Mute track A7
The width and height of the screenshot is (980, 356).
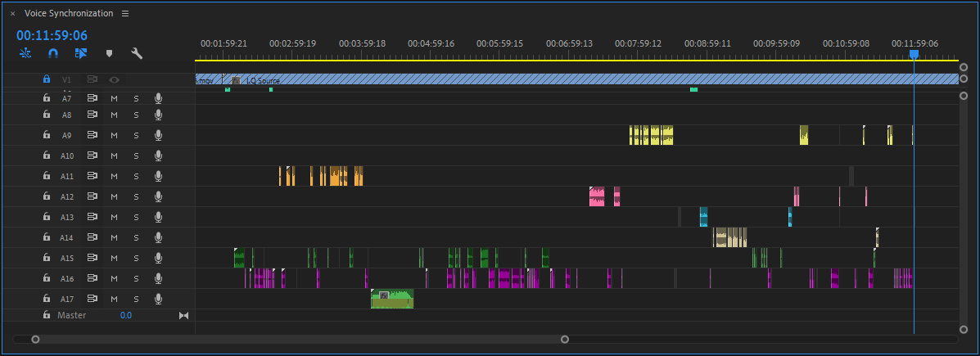[x=114, y=98]
